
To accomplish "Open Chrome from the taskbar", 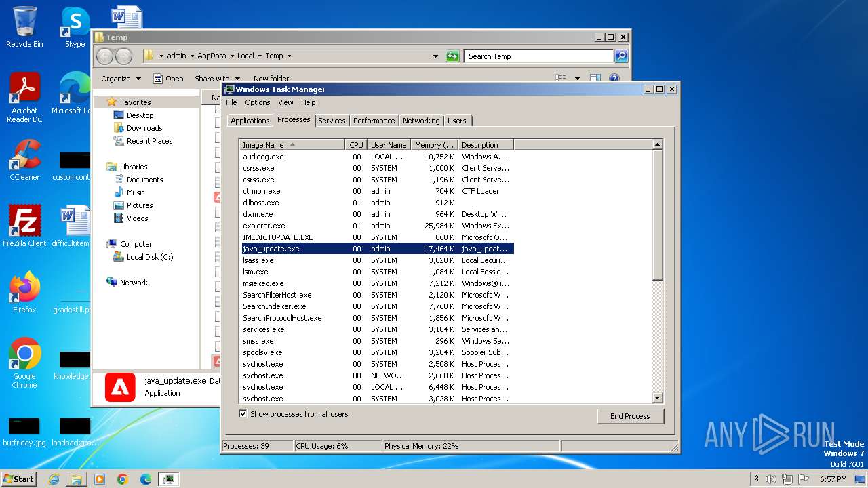I will (123, 479).
